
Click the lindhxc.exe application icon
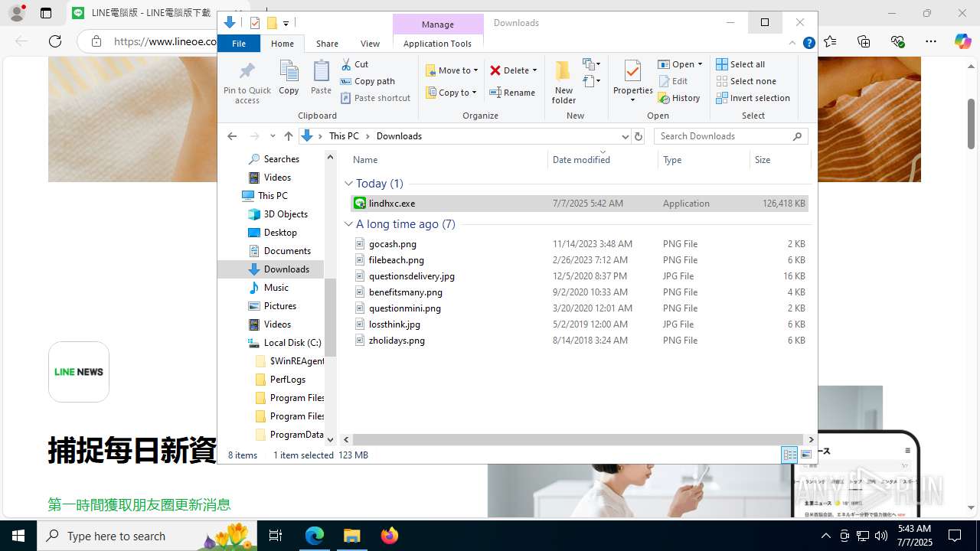click(360, 204)
